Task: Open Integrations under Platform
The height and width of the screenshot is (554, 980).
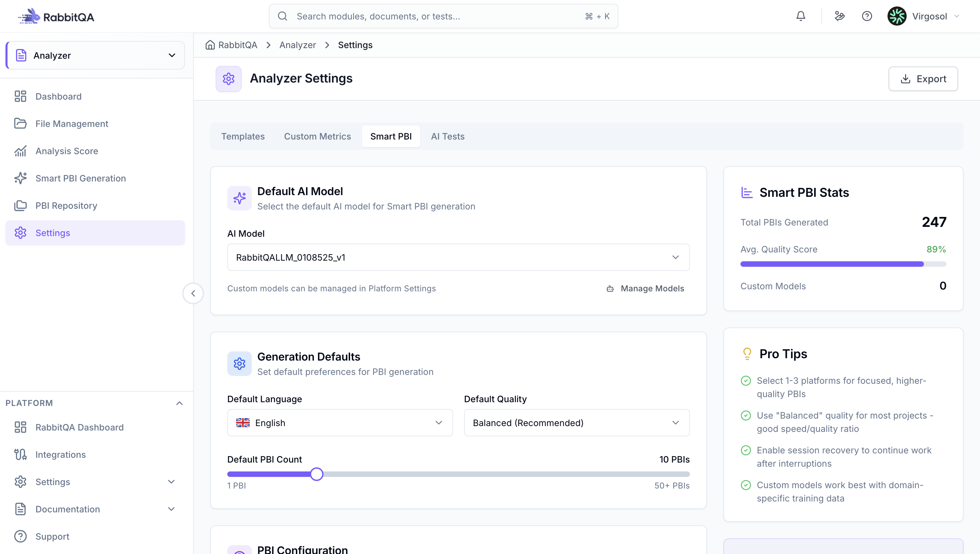Action: (x=95, y=454)
